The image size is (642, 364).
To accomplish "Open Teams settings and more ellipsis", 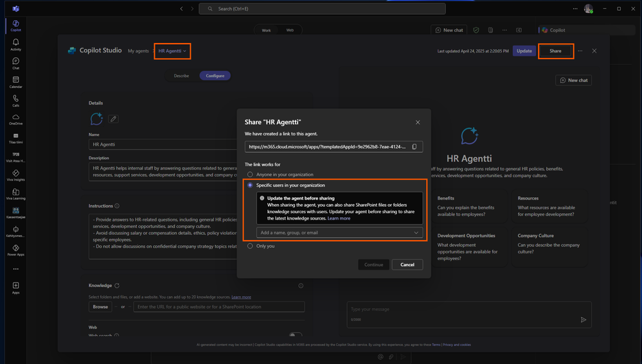I will pyautogui.click(x=575, y=8).
